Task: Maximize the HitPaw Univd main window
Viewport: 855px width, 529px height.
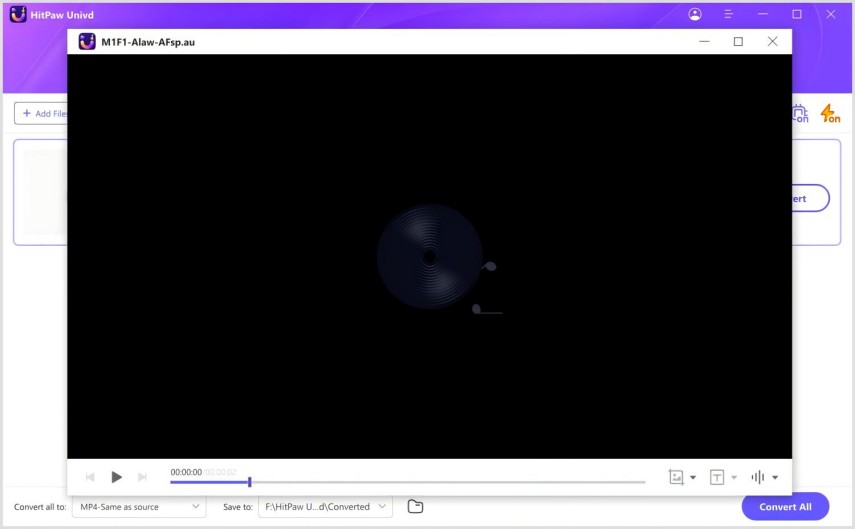Action: click(x=797, y=14)
